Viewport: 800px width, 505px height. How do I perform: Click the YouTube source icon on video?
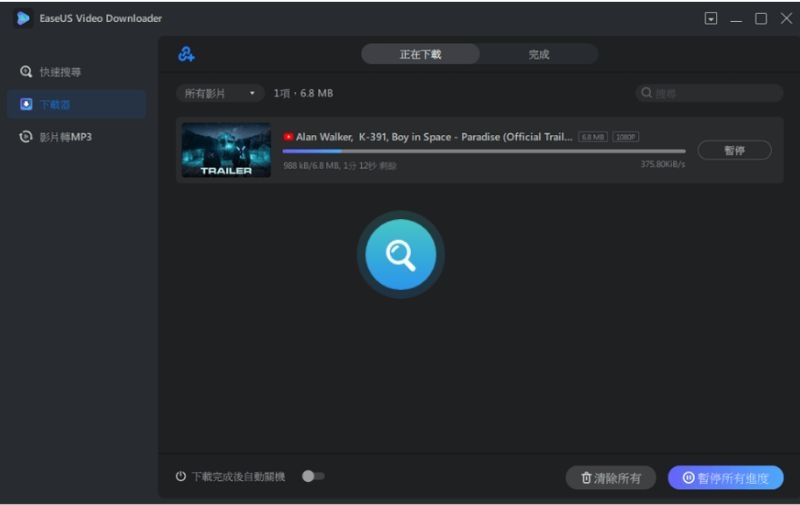point(288,137)
